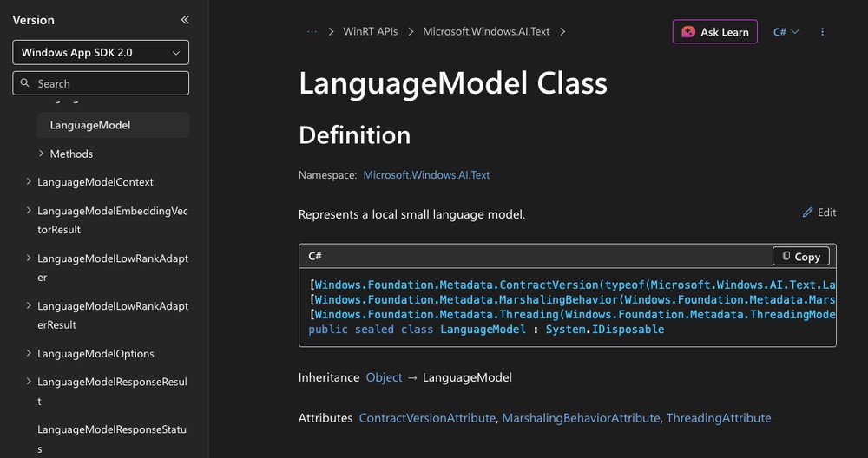
Task: Open the more options vertical dots menu
Action: [822, 32]
